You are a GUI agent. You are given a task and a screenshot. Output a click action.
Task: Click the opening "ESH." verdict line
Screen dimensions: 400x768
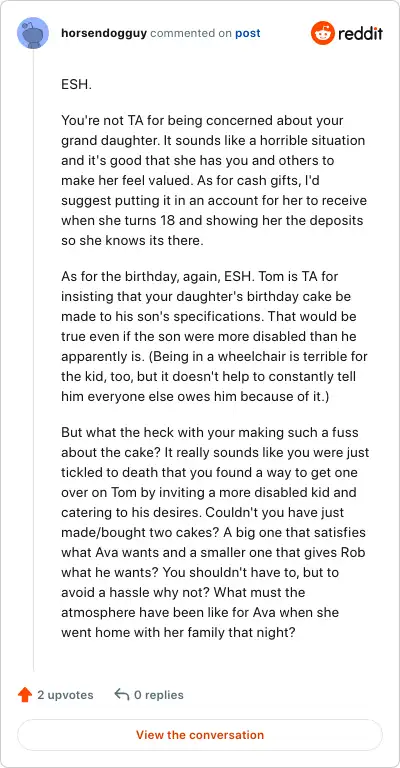click(76, 84)
